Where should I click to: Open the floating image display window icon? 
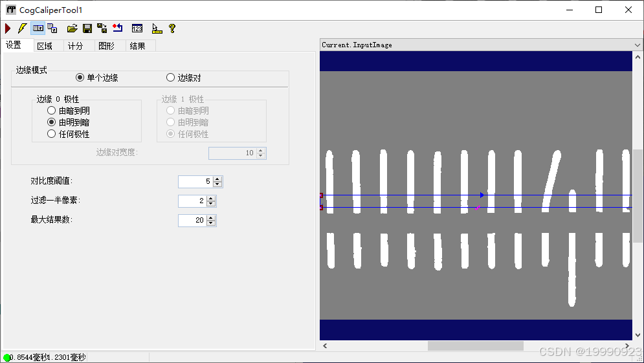pyautogui.click(x=52, y=28)
